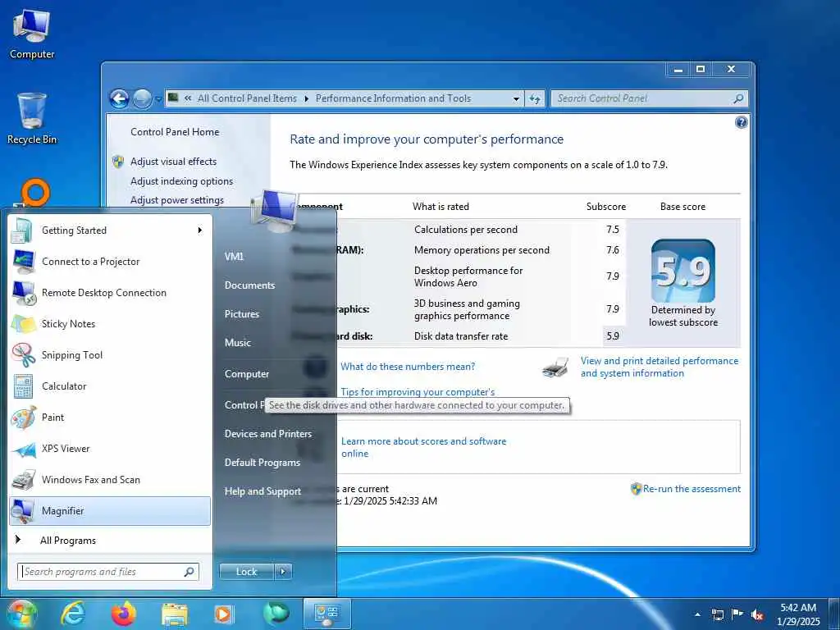Launch Internet Explorer from taskbar
The width and height of the screenshot is (840, 630).
[73, 614]
